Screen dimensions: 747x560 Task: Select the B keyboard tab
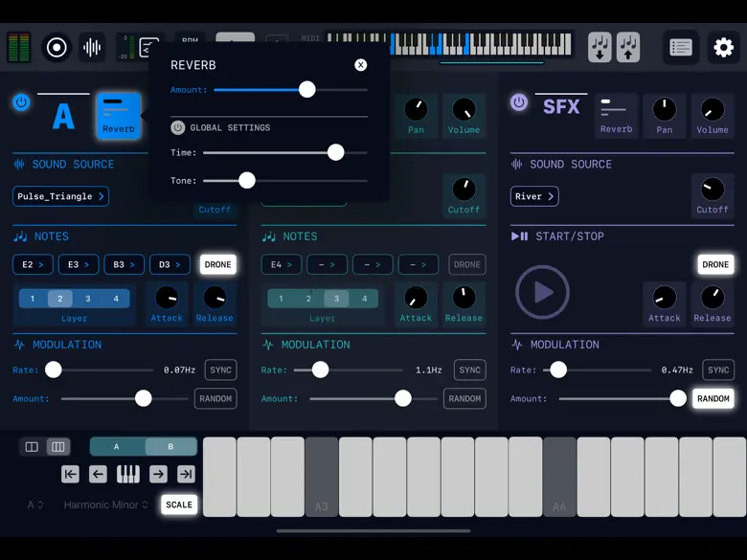tap(170, 446)
